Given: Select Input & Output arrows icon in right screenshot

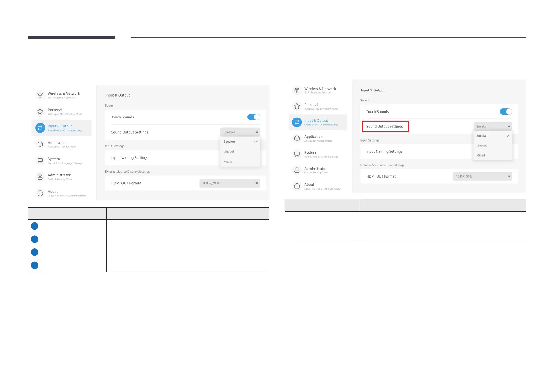Looking at the screenshot, I should click(297, 122).
